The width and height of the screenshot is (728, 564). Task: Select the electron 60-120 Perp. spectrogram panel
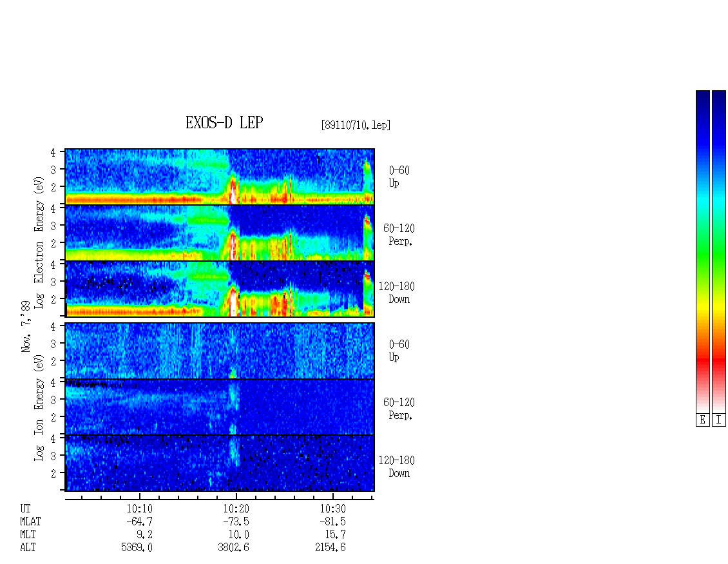point(220,233)
